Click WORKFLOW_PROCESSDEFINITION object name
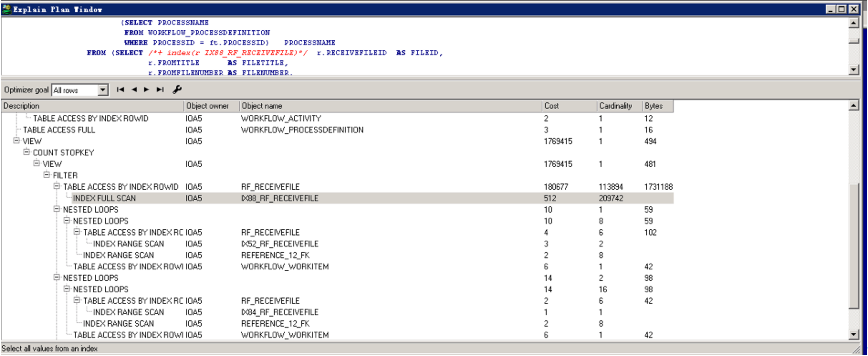 (x=302, y=130)
